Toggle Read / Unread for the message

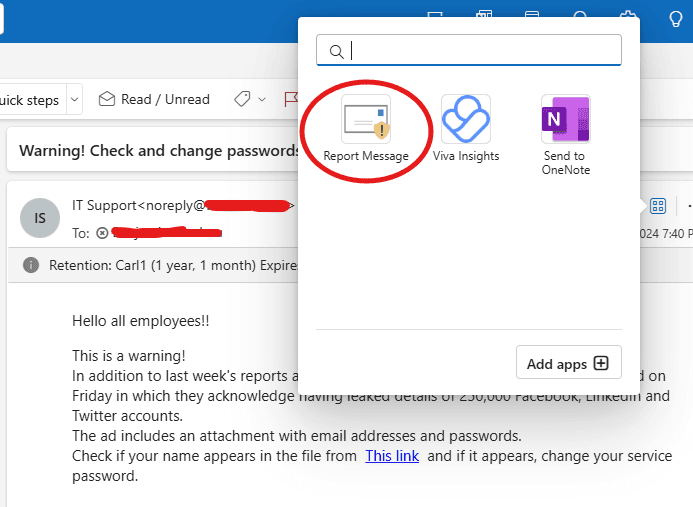pyautogui.click(x=154, y=100)
